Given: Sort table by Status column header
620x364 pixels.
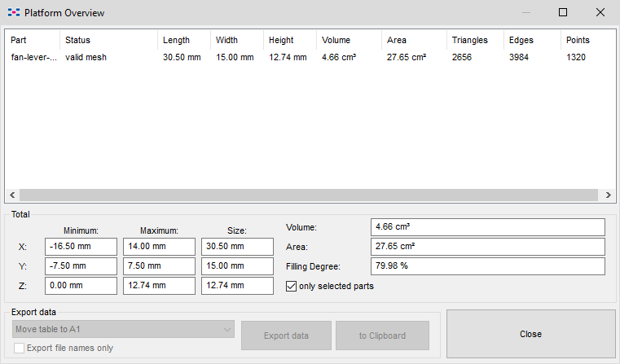Looking at the screenshot, I should coord(108,40).
